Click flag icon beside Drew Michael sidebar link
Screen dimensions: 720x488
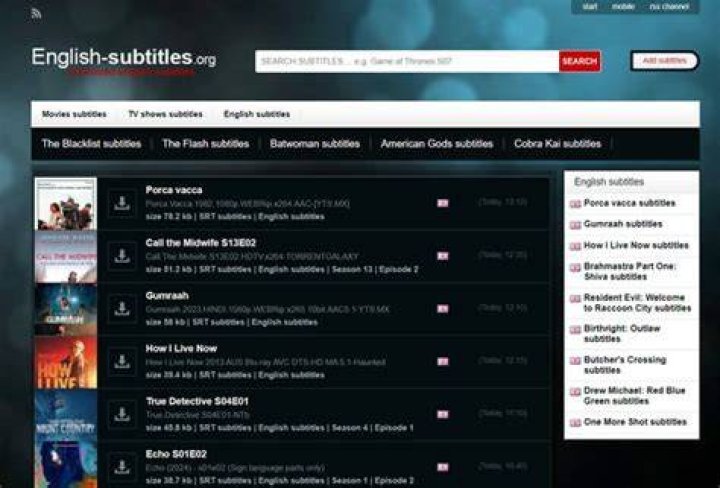coord(575,392)
